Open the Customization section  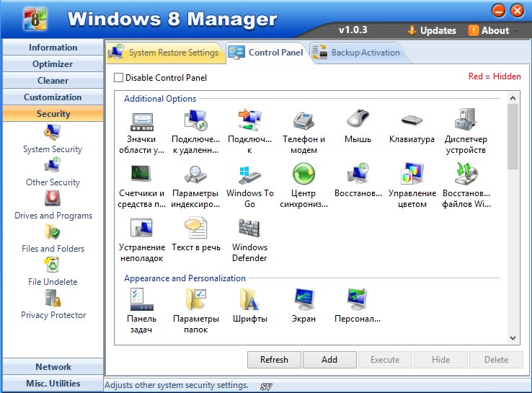tap(53, 97)
